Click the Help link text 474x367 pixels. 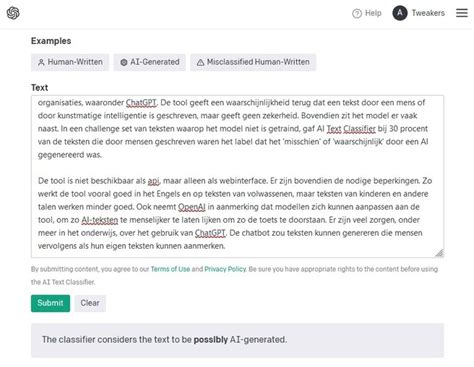pos(373,13)
